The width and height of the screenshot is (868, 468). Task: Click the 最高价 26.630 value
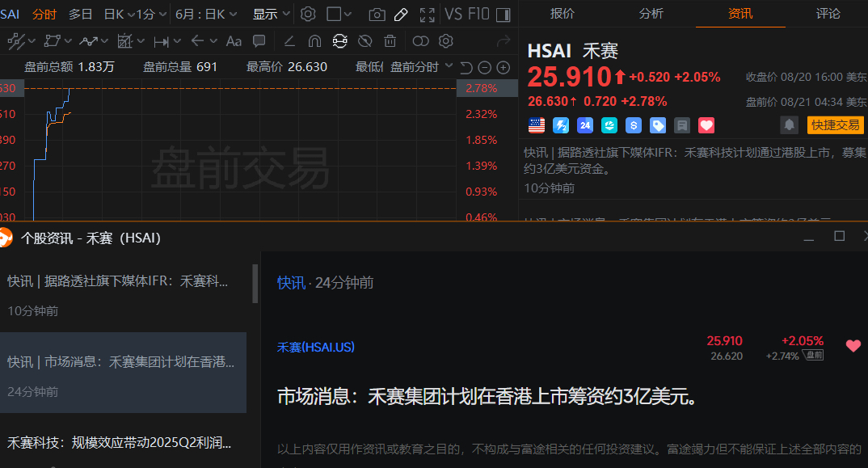click(307, 67)
